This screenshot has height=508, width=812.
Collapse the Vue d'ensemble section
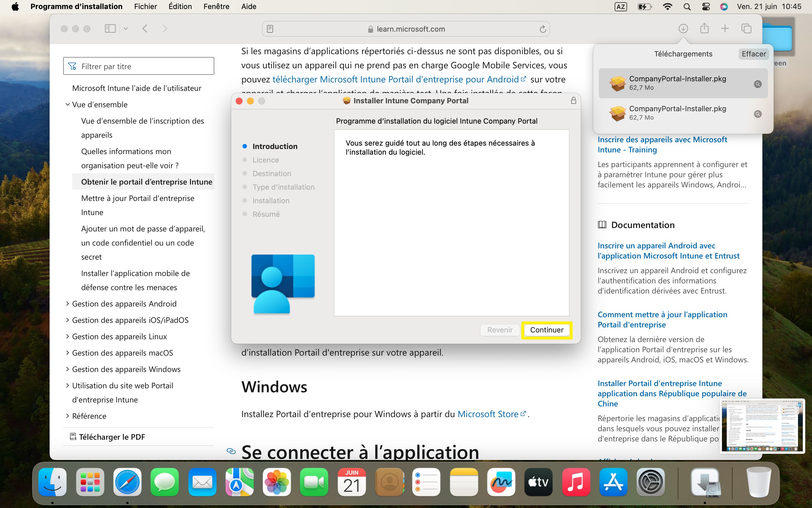67,104
